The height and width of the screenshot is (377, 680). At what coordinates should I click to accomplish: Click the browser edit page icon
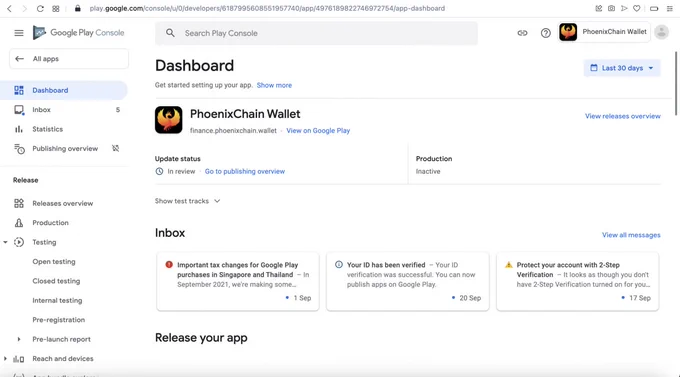[x=598, y=8]
